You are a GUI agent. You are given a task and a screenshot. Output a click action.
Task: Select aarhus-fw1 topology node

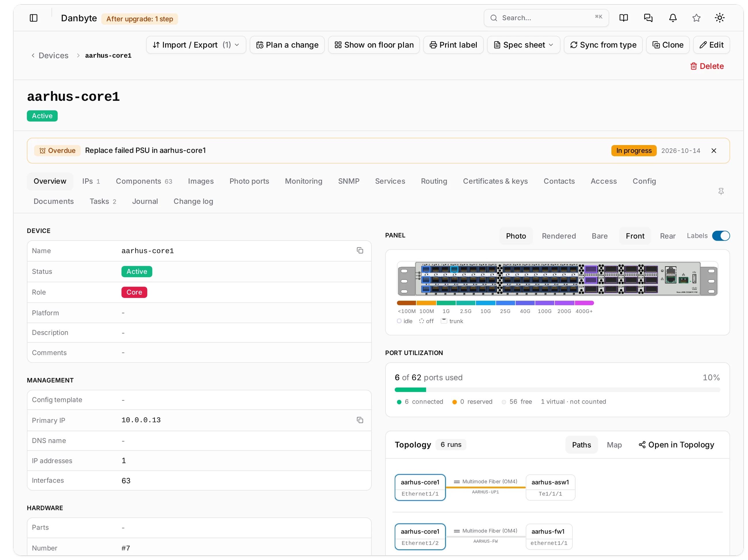click(x=549, y=537)
